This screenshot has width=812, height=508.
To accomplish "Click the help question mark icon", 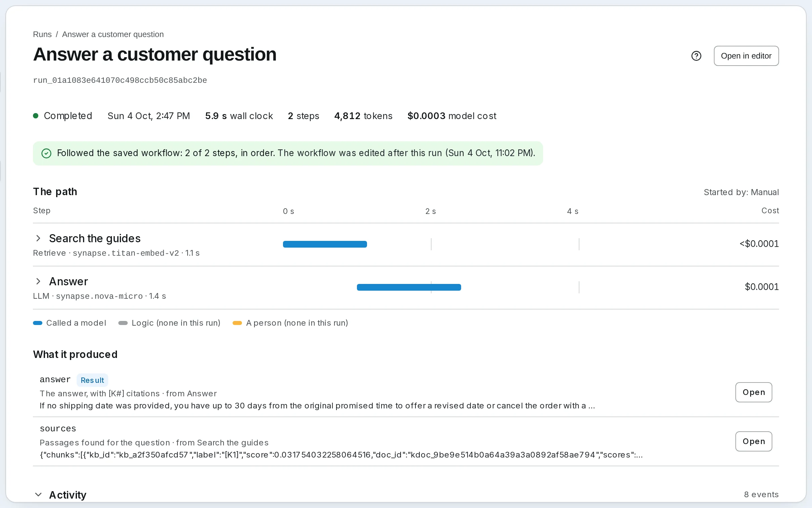I will (x=696, y=56).
